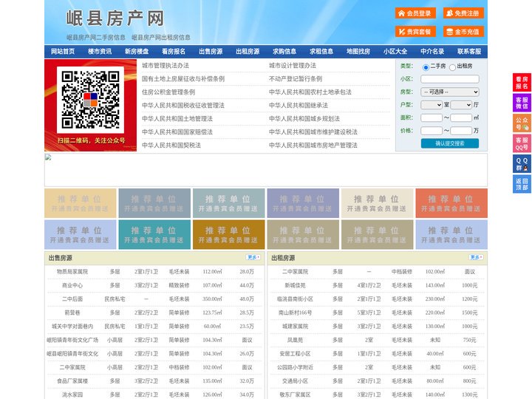Click the red-orange 推荐单位 tile
The image size is (532, 399).
[x=451, y=203]
